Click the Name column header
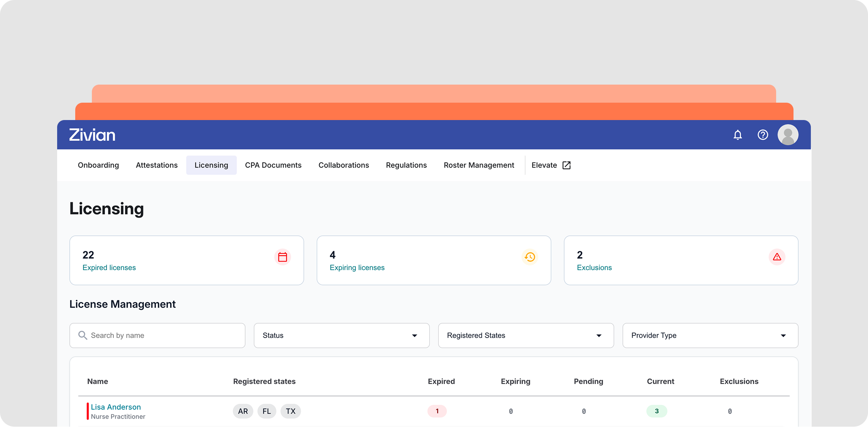 click(98, 381)
